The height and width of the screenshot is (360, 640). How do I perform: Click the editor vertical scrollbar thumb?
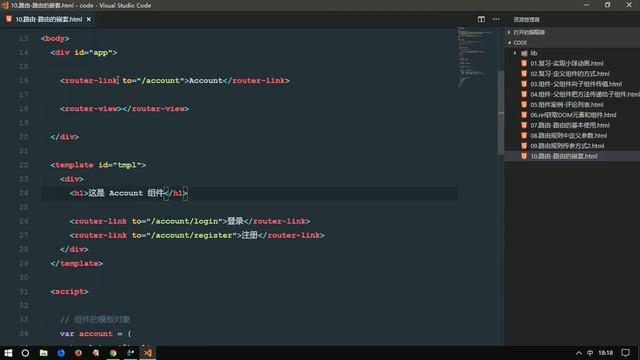pyautogui.click(x=501, y=113)
